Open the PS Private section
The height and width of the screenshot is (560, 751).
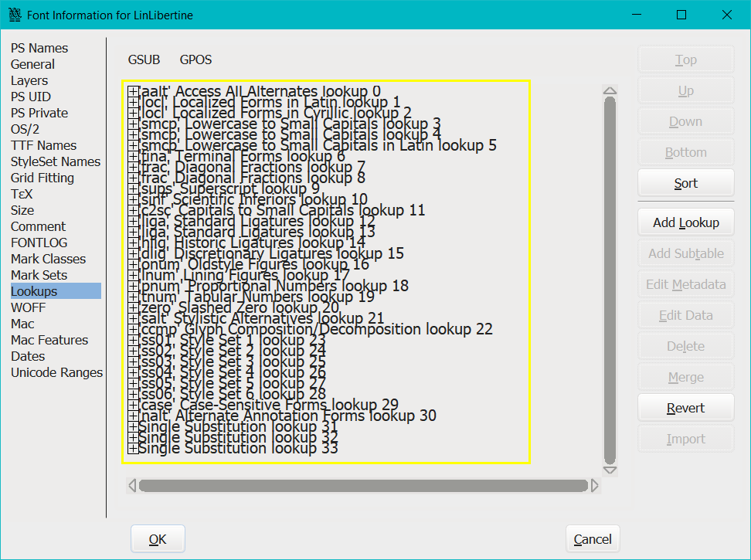click(x=39, y=113)
